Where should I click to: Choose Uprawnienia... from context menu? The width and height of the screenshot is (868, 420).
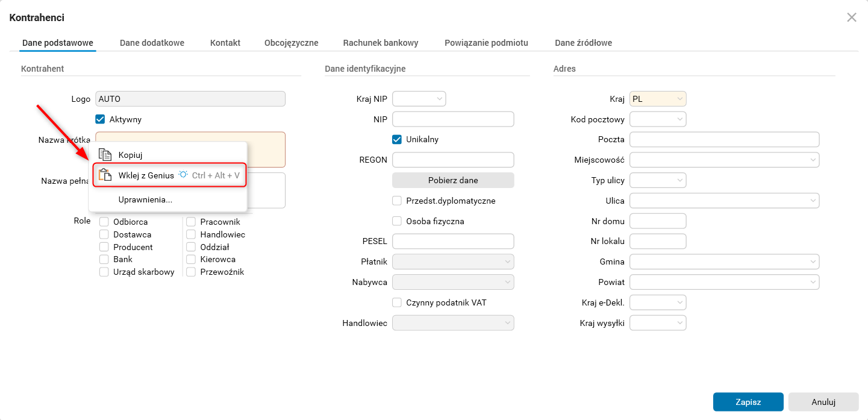145,199
